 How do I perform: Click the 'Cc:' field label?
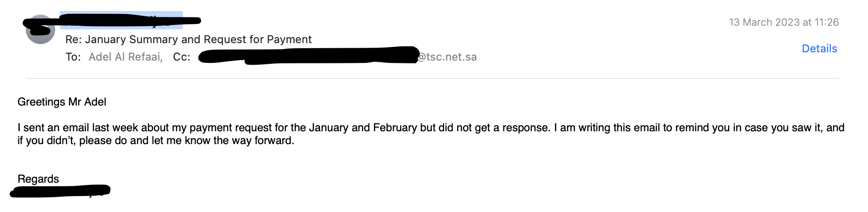[x=182, y=57]
